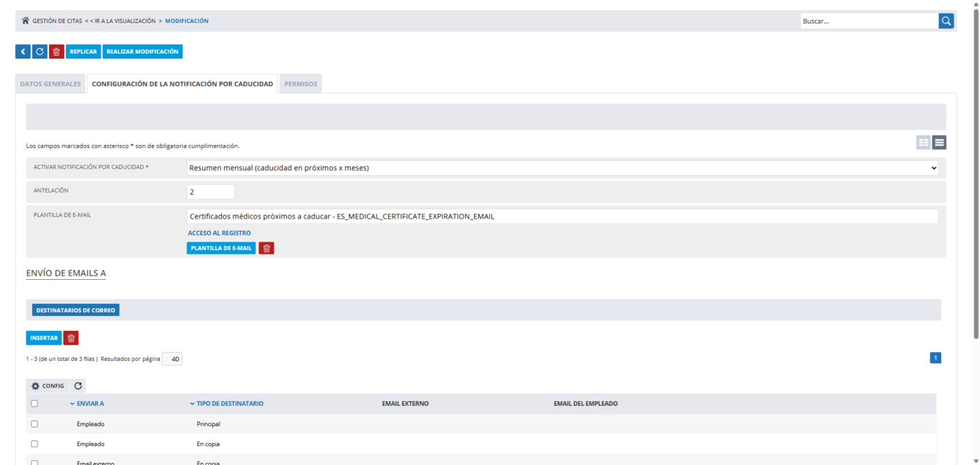
Task: Sort by Tipo de destinatario column
Action: point(229,404)
